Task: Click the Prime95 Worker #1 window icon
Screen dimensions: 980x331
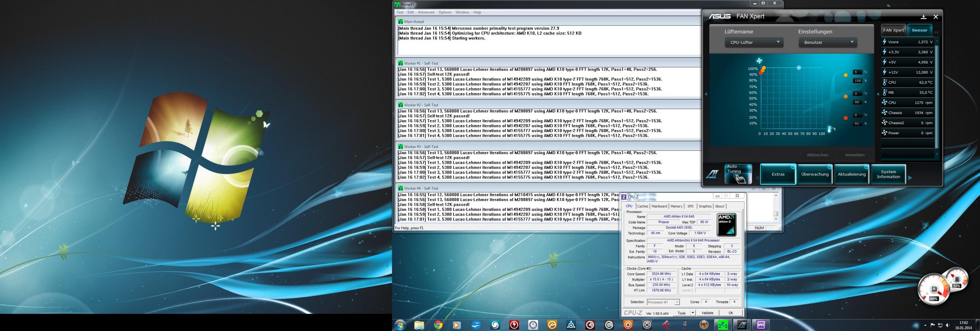Action: [400, 63]
